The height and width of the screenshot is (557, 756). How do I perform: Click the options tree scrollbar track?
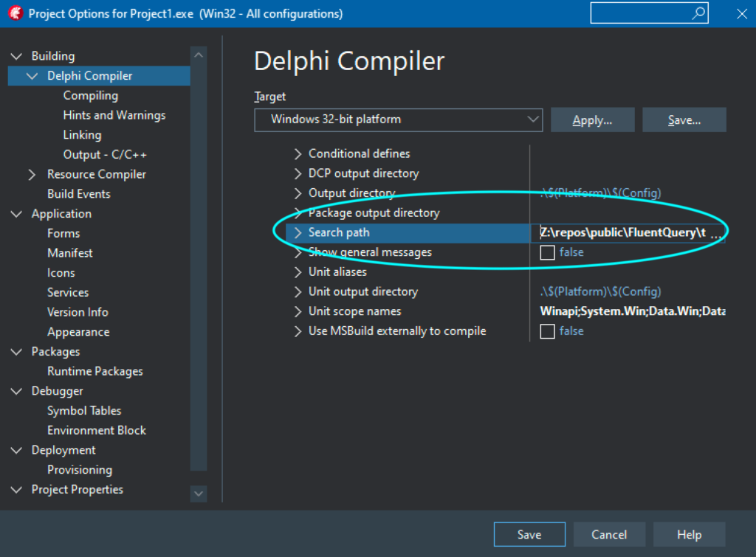199,267
